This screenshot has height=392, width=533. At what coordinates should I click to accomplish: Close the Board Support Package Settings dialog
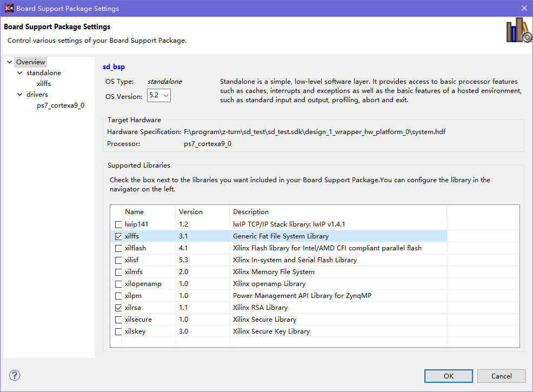coord(524,8)
